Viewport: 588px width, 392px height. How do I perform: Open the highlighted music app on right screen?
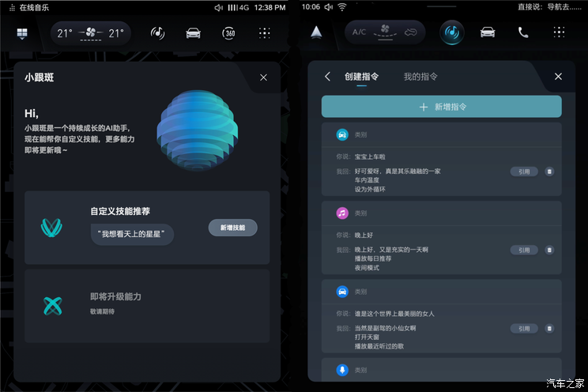click(452, 32)
